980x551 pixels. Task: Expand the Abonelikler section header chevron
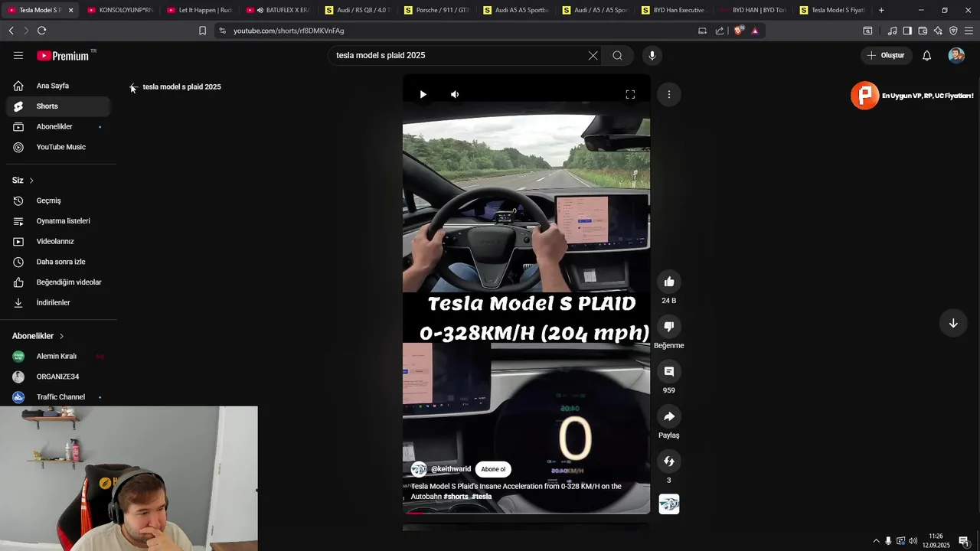coord(61,336)
